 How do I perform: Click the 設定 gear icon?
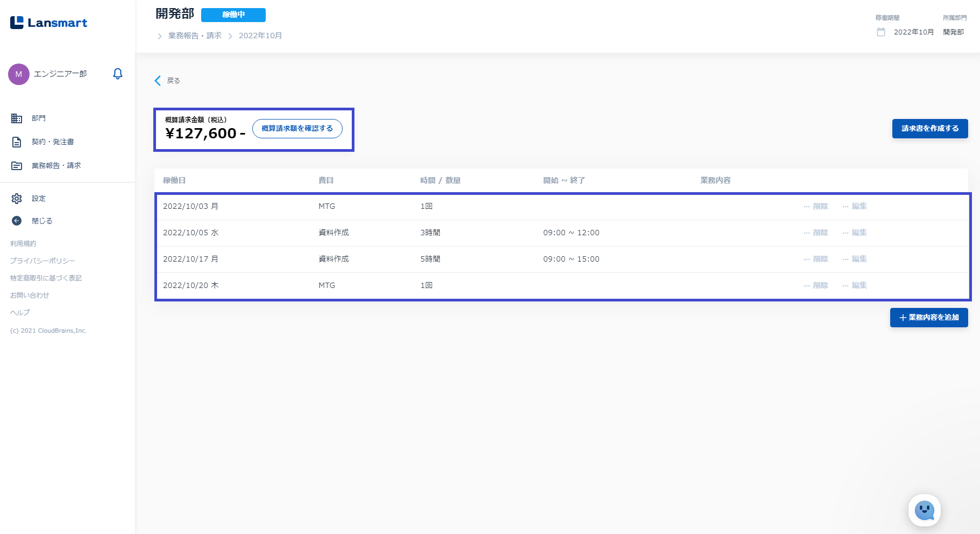17,199
